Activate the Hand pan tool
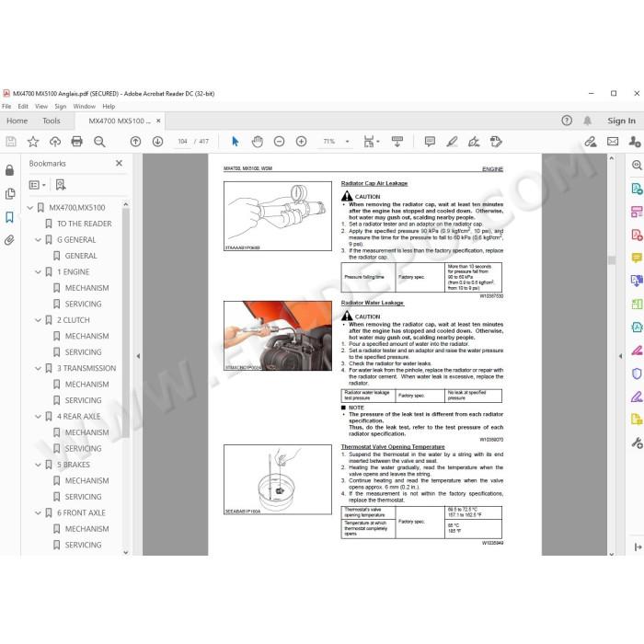Screen dimensions: 644x644 pos(257,142)
